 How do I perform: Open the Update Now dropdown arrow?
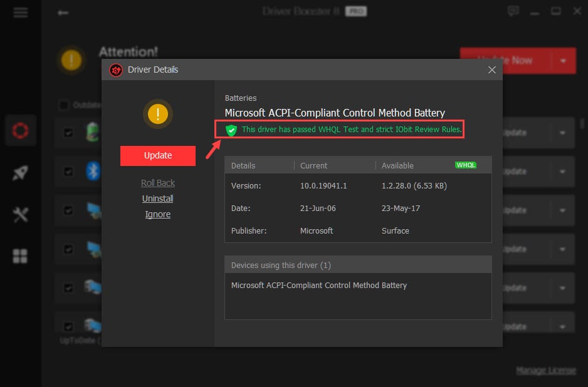pyautogui.click(x=563, y=61)
